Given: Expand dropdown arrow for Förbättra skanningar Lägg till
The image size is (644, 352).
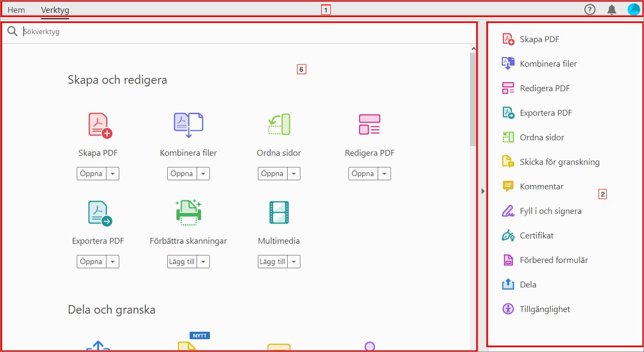Looking at the screenshot, I should (x=203, y=262).
